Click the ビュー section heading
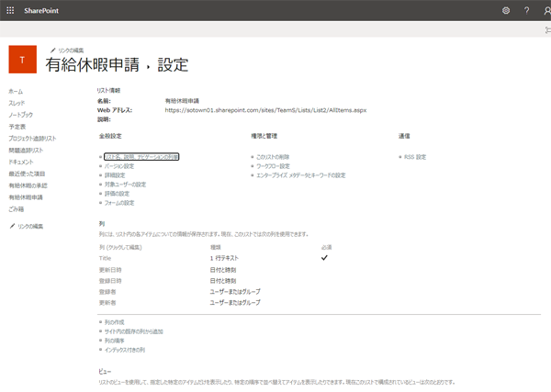Viewport: 551px width, 392px height. click(105, 371)
